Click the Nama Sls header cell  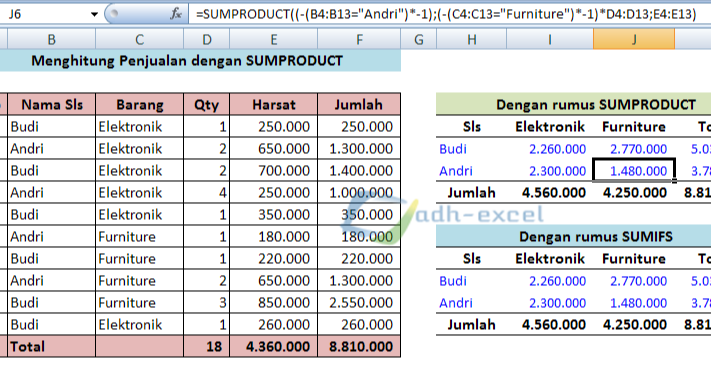coord(52,104)
